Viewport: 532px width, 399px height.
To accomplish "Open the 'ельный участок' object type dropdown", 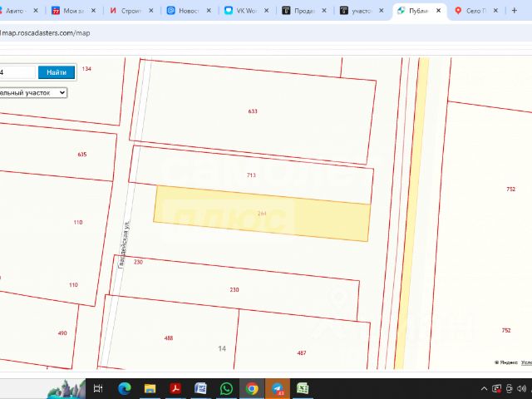I will [33, 92].
